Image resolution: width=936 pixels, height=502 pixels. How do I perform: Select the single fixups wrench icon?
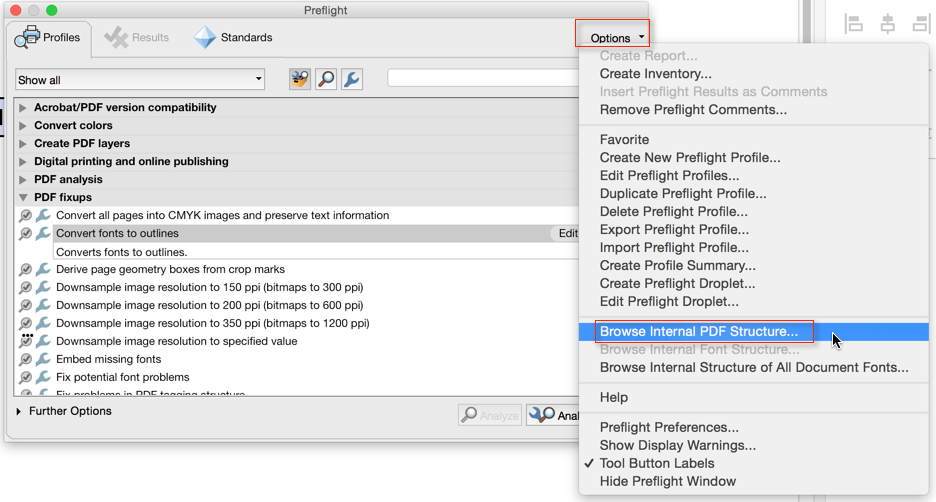(x=352, y=79)
